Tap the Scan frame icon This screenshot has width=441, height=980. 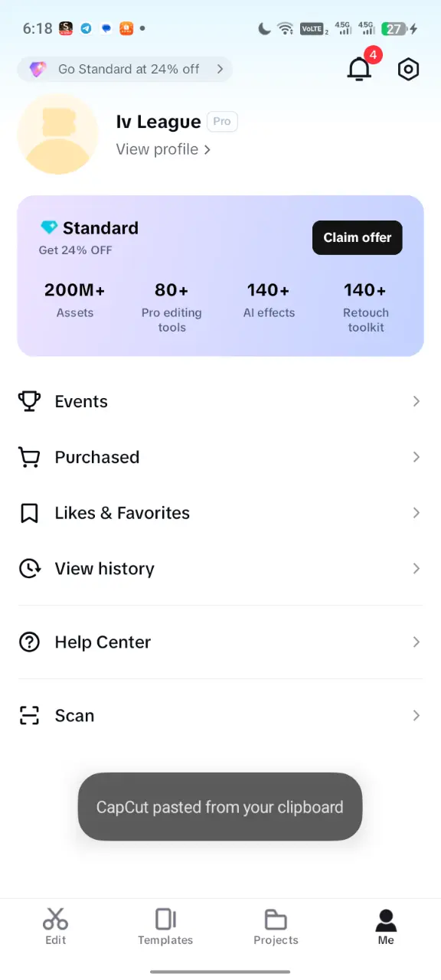pos(29,715)
